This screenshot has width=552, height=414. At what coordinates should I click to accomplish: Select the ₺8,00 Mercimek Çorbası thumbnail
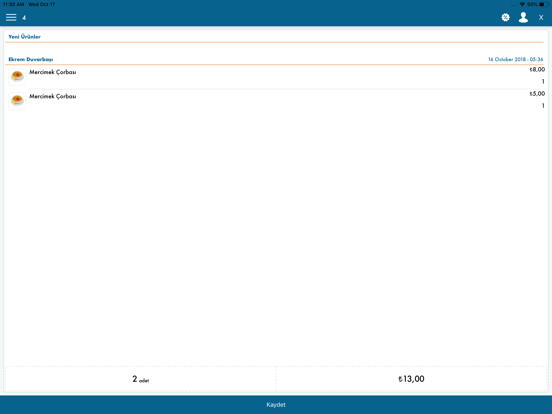[17, 76]
